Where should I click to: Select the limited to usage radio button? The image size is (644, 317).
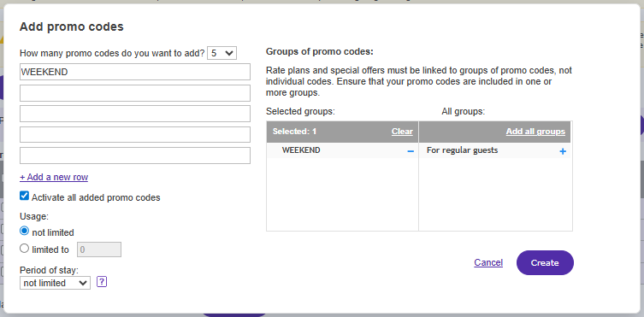click(x=24, y=249)
